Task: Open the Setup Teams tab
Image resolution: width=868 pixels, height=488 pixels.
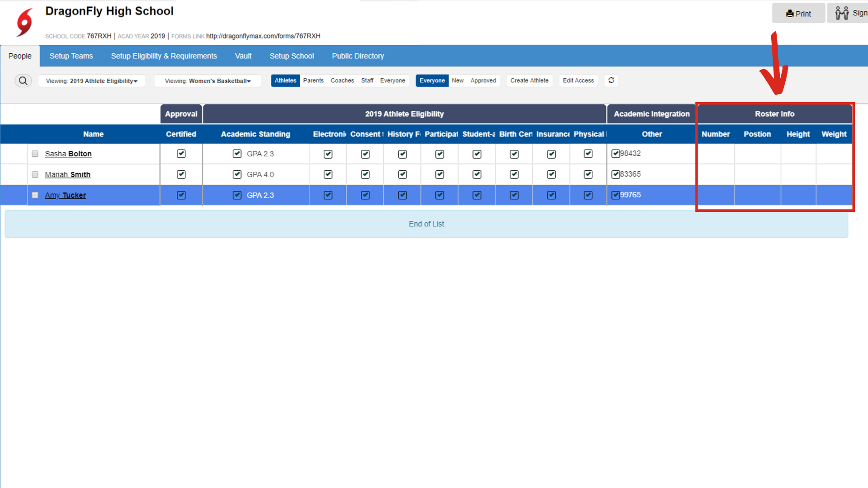Action: tap(71, 56)
